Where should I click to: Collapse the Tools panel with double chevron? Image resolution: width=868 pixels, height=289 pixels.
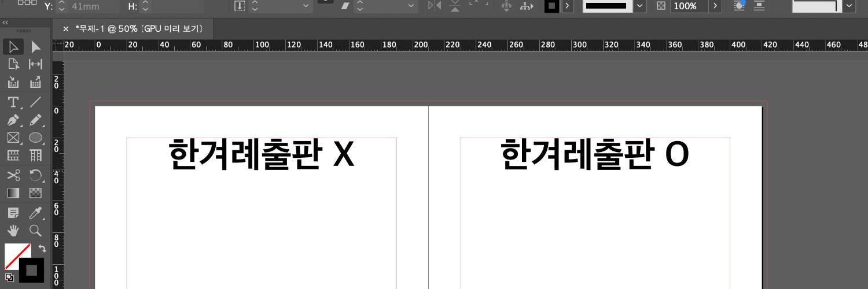coord(5,23)
